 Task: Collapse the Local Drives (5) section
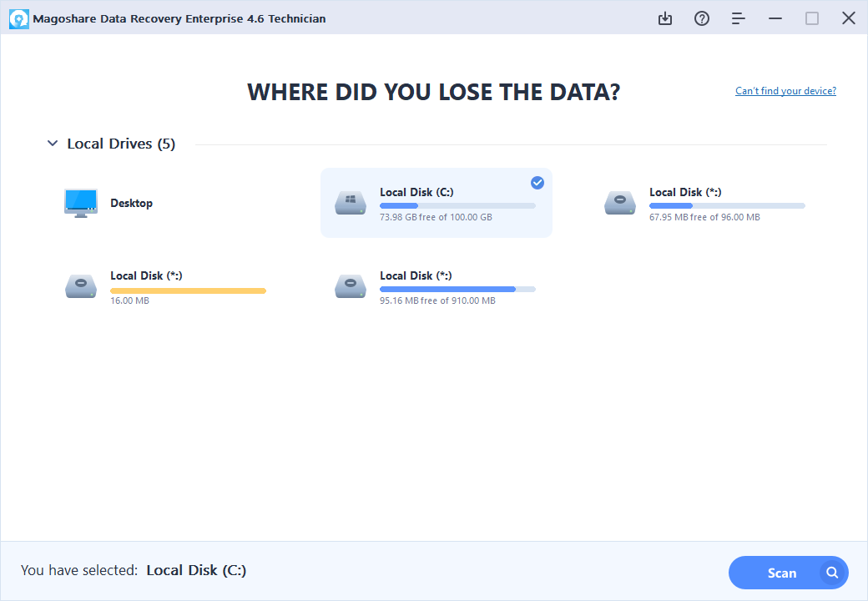pyautogui.click(x=52, y=143)
